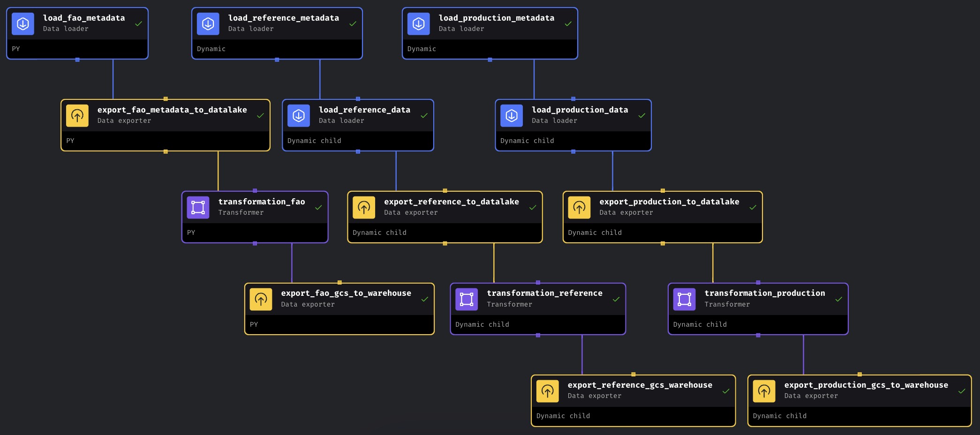The height and width of the screenshot is (435, 980).
Task: Select the export_reference_gcs_warehouse block title
Action: [x=640, y=385]
